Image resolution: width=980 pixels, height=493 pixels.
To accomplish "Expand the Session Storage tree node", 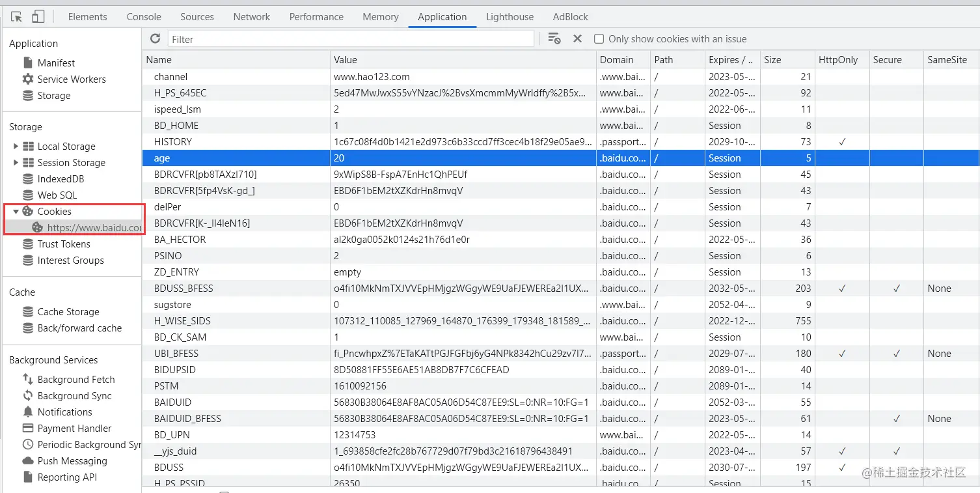I will tap(16, 162).
